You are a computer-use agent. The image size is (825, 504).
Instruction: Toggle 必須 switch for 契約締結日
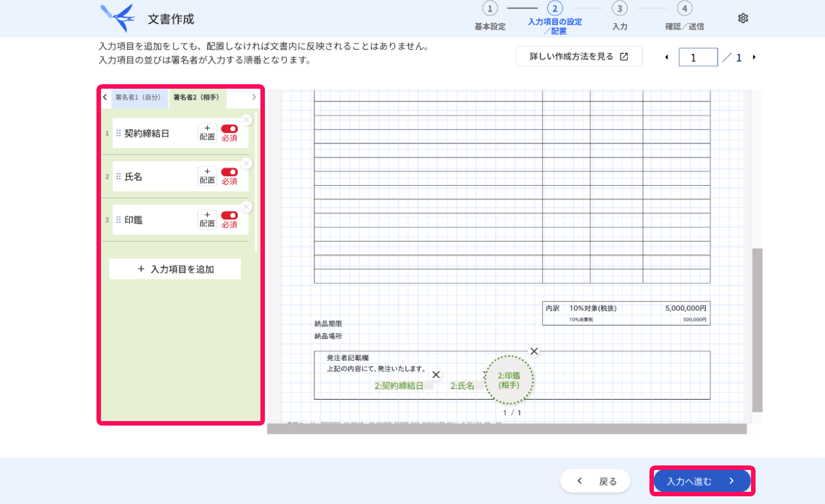(230, 129)
